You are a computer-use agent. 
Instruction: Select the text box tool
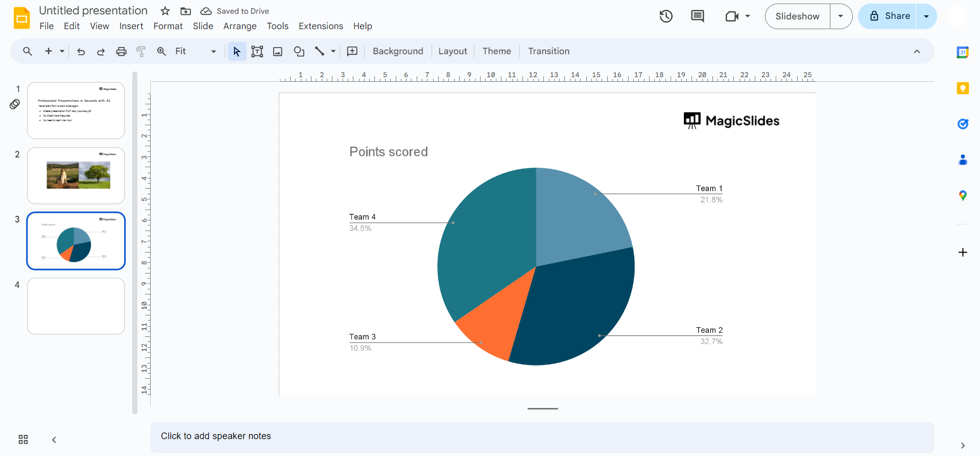click(x=257, y=51)
